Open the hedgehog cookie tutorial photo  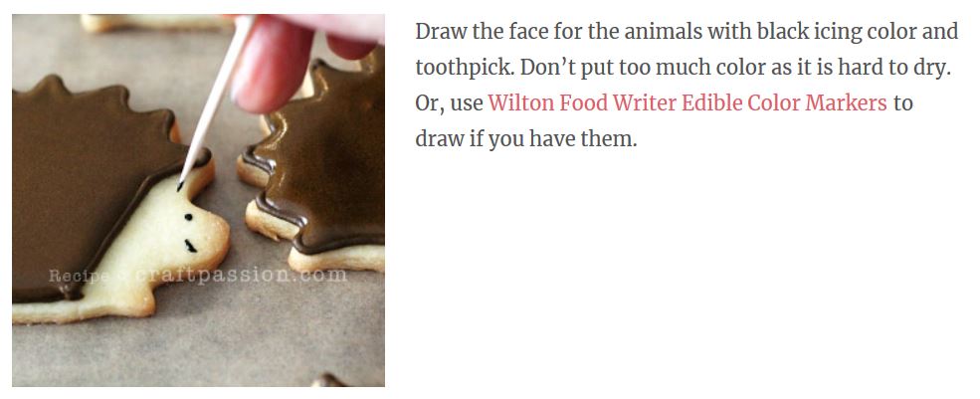click(x=198, y=200)
